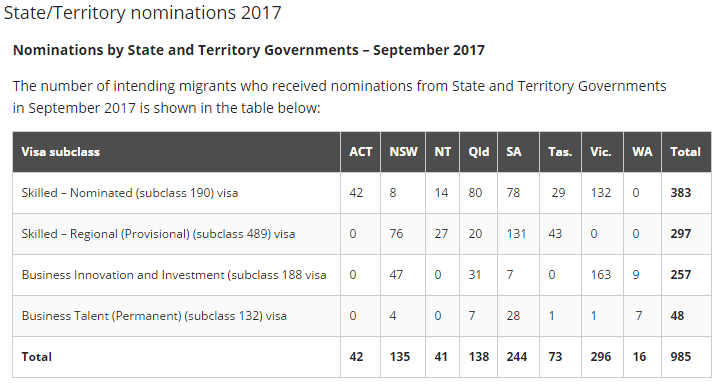Viewport: 717px width, 392px height.
Task: Click the NSW column header
Action: (403, 152)
